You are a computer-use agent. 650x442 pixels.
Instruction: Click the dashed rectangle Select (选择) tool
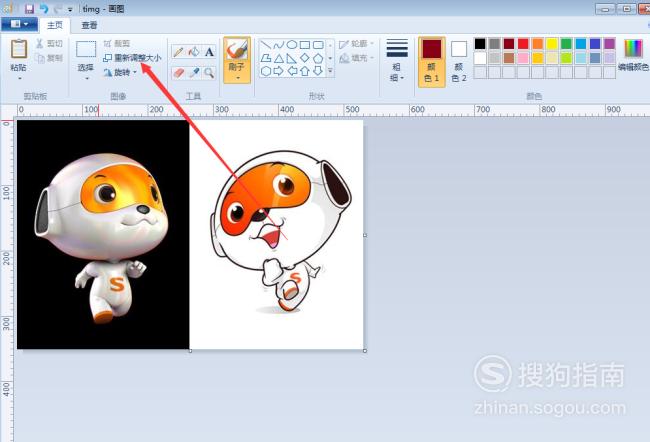86,49
